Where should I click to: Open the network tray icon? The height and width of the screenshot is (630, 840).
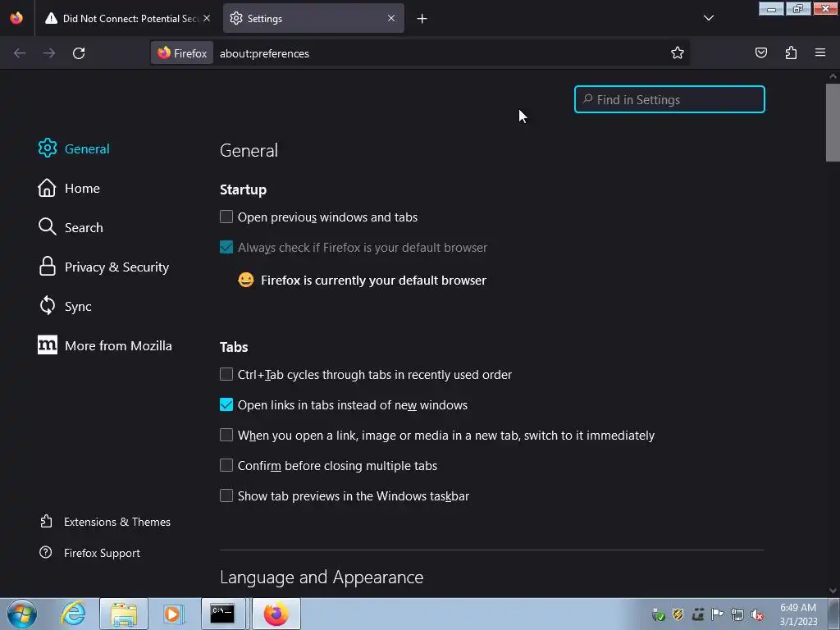pyautogui.click(x=737, y=615)
